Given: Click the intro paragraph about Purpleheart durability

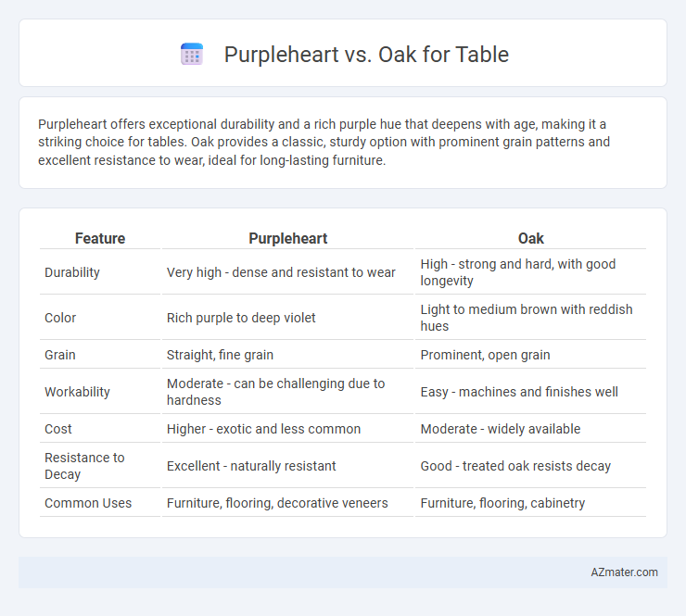Looking at the screenshot, I should click(324, 142).
